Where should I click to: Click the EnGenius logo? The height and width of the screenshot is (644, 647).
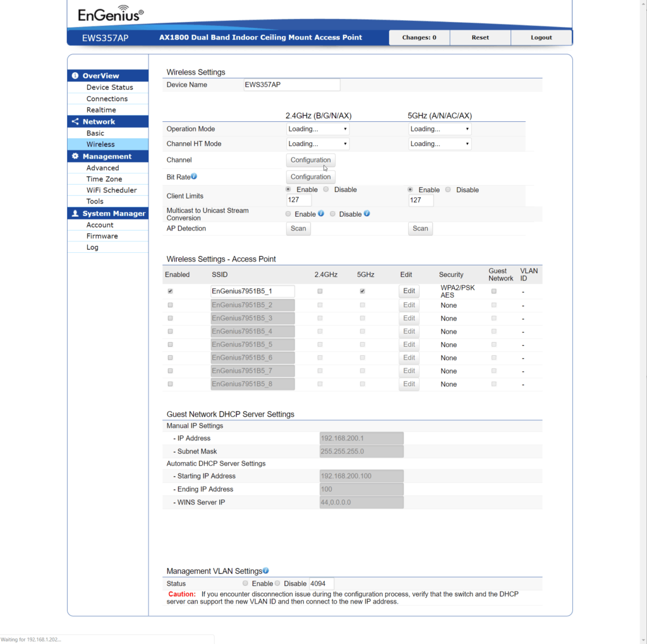(111, 15)
